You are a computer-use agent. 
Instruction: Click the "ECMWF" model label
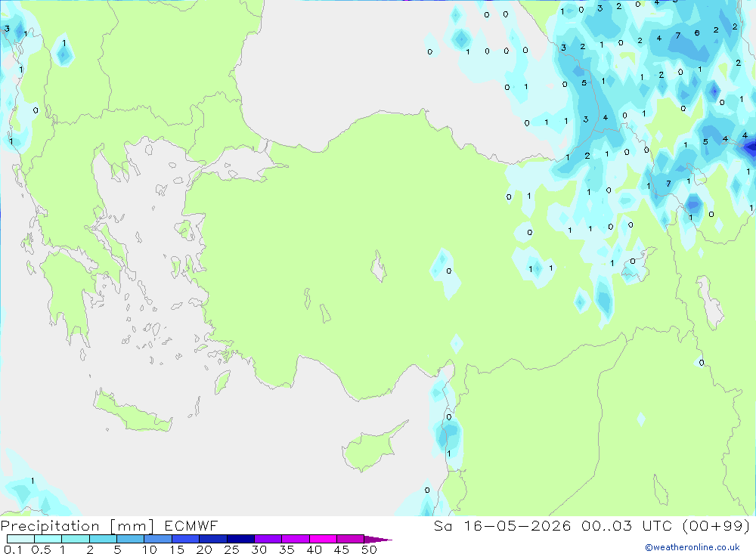point(191,525)
